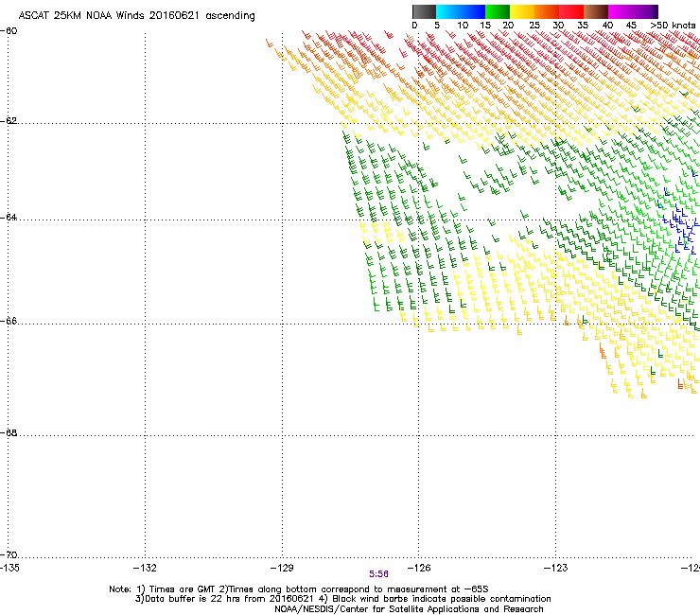Viewport: 700px width, 615px height.
Task: Click the -64 latitude axis label
Action: point(9,218)
